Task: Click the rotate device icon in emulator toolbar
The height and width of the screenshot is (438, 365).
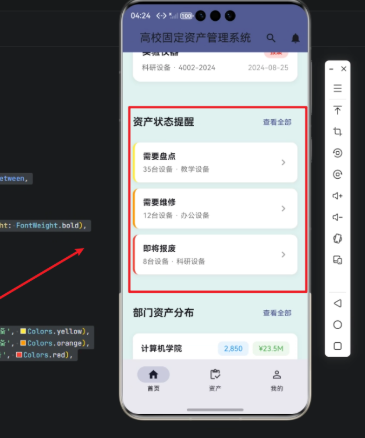Action: pyautogui.click(x=337, y=239)
